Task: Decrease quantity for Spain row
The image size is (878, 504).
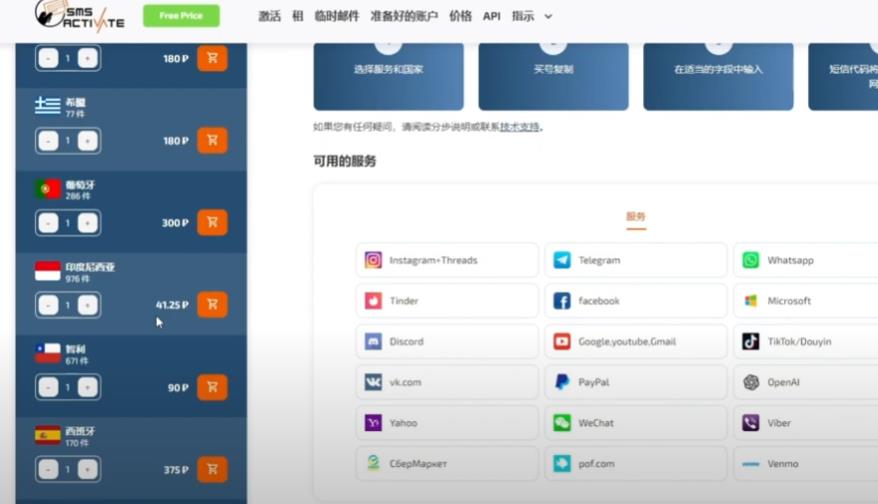Action: click(x=48, y=470)
